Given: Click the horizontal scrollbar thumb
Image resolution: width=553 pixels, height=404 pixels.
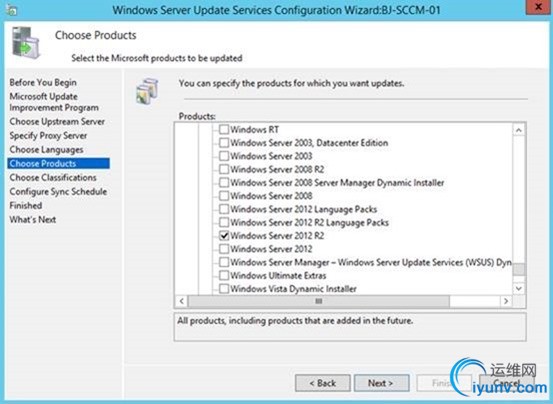Looking at the screenshot, I should (x=319, y=301).
